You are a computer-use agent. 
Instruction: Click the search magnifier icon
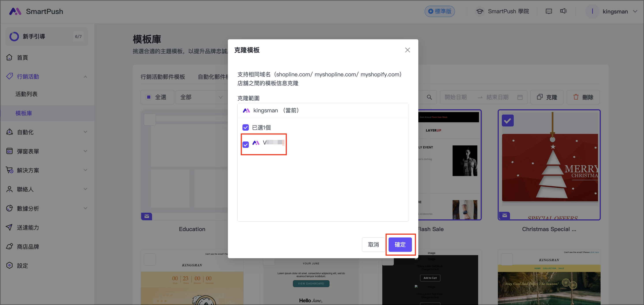coord(429,97)
